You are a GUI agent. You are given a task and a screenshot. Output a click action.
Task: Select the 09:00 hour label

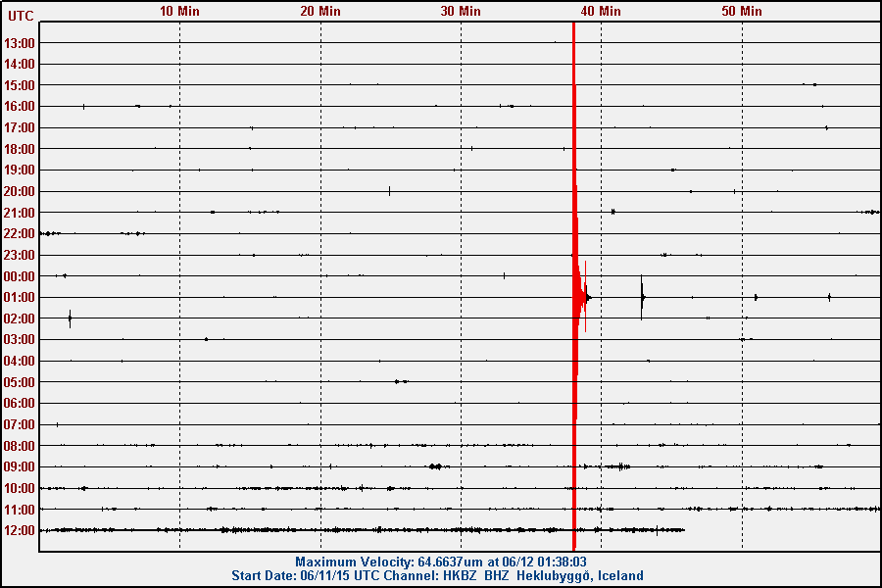coord(20,466)
